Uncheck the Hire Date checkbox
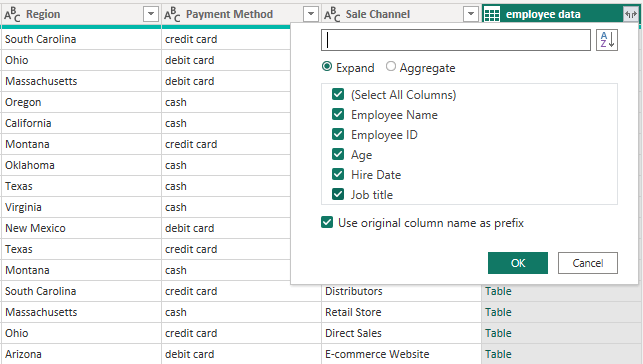 338,175
